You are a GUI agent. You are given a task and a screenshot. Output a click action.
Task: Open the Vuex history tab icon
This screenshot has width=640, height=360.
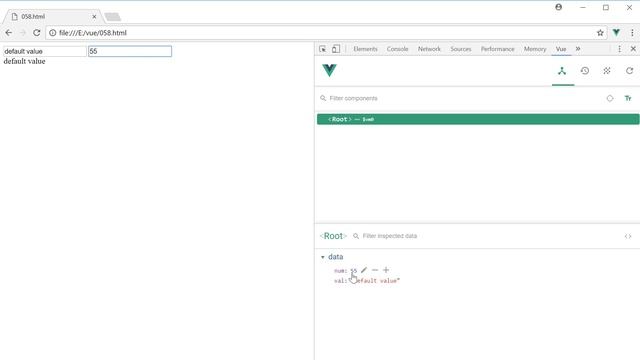pos(584,71)
